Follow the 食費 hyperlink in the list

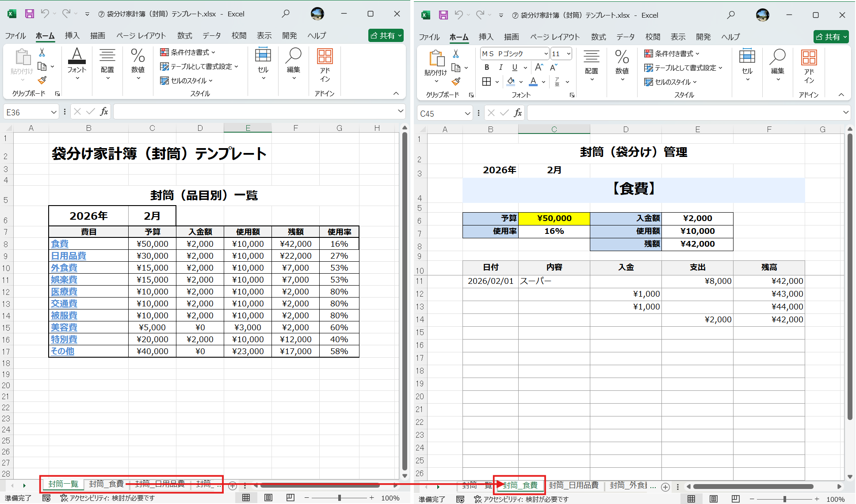(x=60, y=244)
